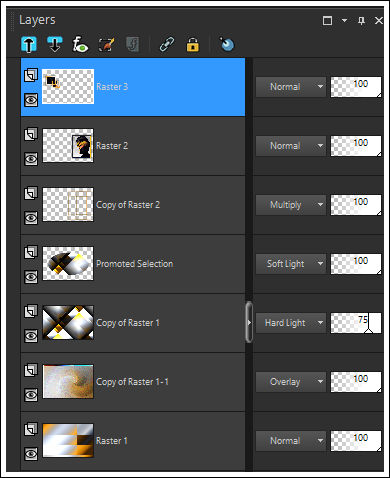Click the pin auto-hide icon

(x=361, y=21)
